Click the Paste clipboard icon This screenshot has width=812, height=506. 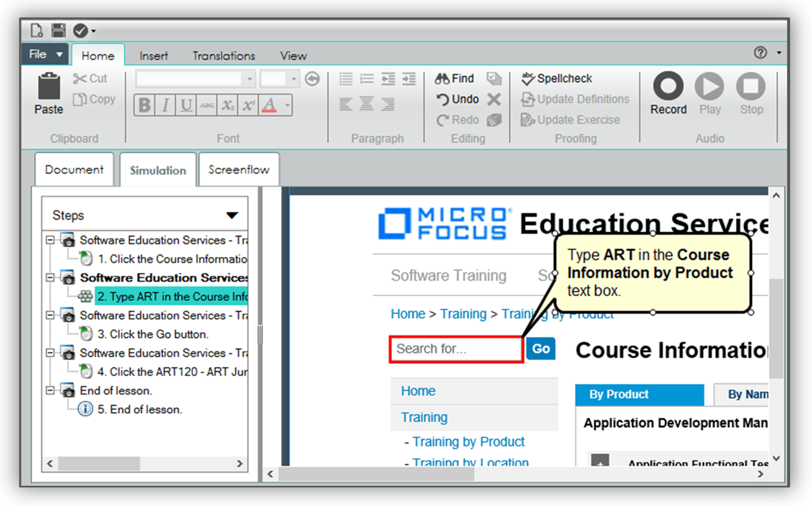click(49, 87)
